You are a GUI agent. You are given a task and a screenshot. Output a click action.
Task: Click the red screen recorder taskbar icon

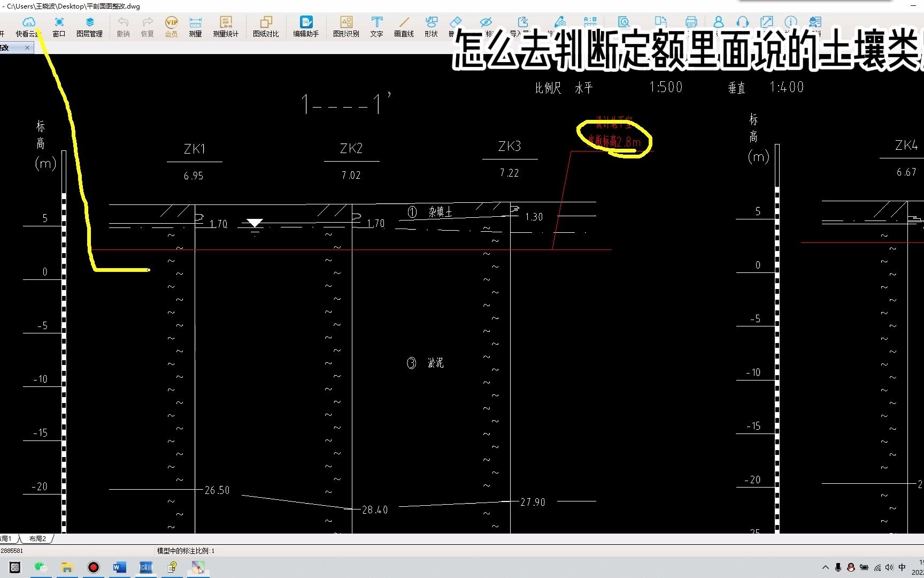pos(93,567)
